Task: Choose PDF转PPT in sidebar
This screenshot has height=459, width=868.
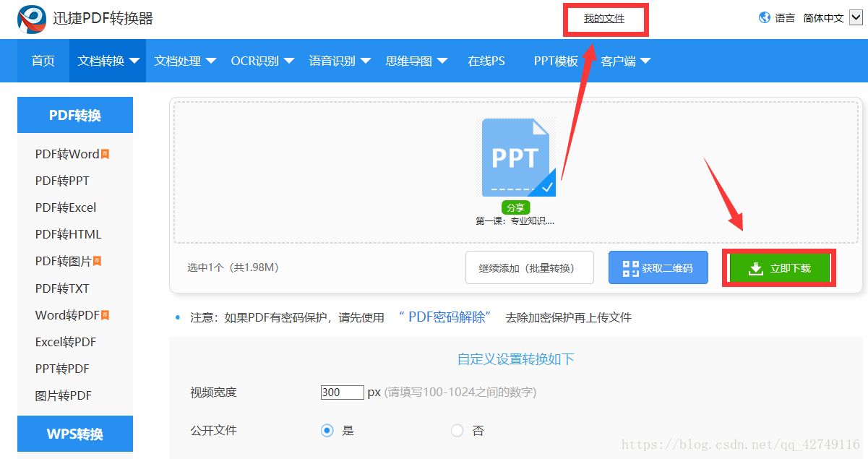Action: pos(62,181)
